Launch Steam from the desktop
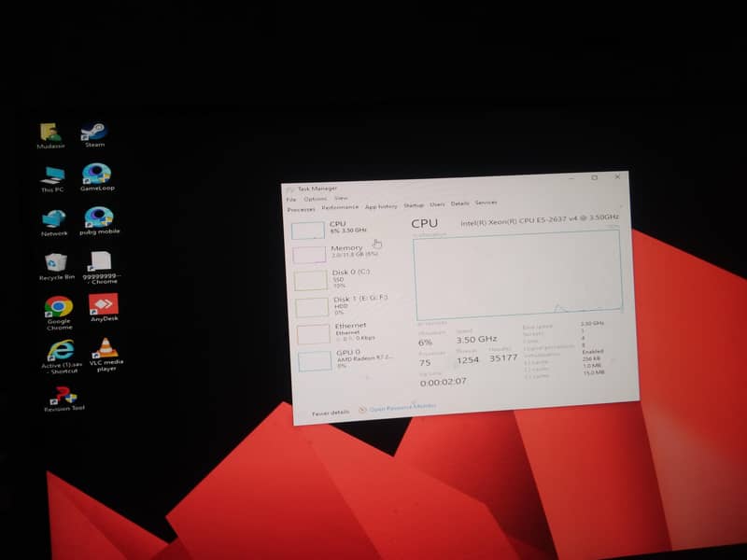Viewport: 747px width, 560px height. click(95, 131)
